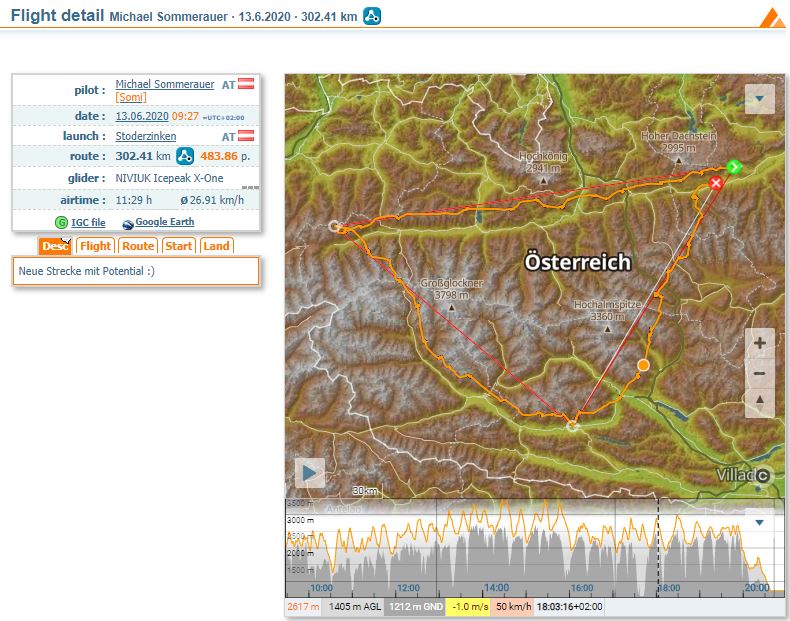Open the Land tab

coord(215,246)
